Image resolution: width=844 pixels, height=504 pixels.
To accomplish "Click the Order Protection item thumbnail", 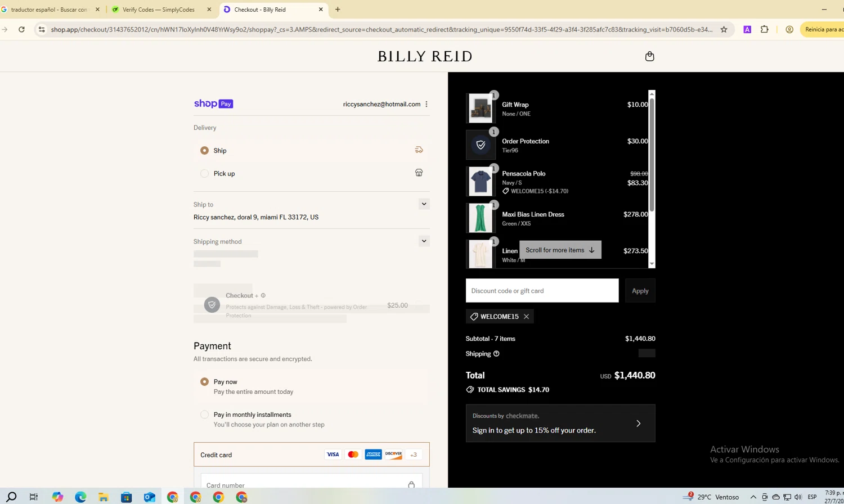I will [x=481, y=145].
